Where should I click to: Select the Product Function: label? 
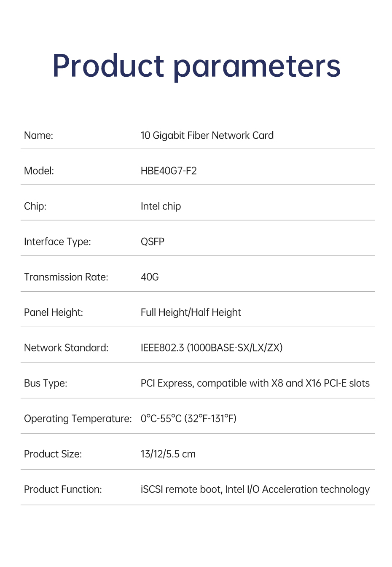pyautogui.click(x=63, y=489)
